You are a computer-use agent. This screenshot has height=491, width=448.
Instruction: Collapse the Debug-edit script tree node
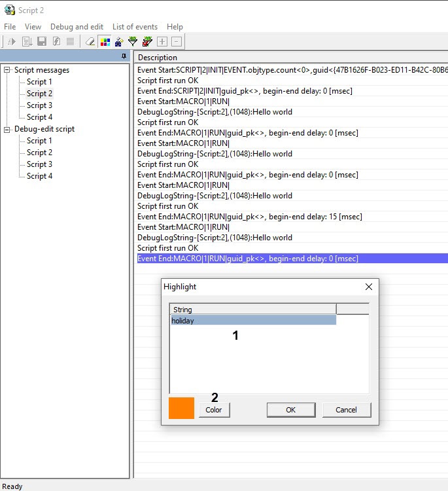click(x=7, y=129)
